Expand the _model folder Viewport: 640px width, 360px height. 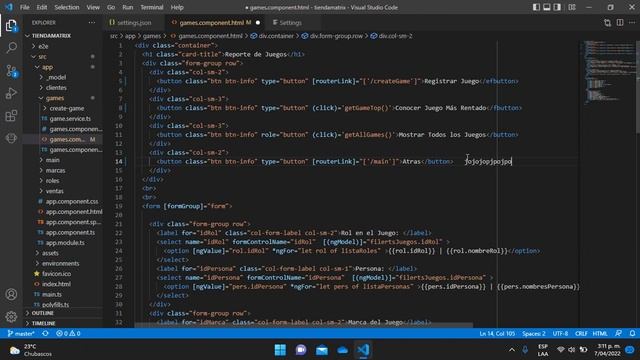pyautogui.click(x=56, y=77)
